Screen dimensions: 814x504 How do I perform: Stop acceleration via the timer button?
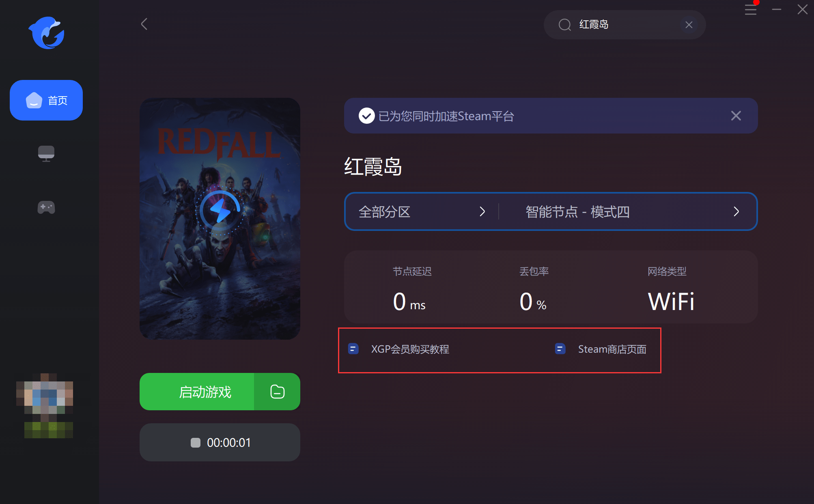pos(220,442)
